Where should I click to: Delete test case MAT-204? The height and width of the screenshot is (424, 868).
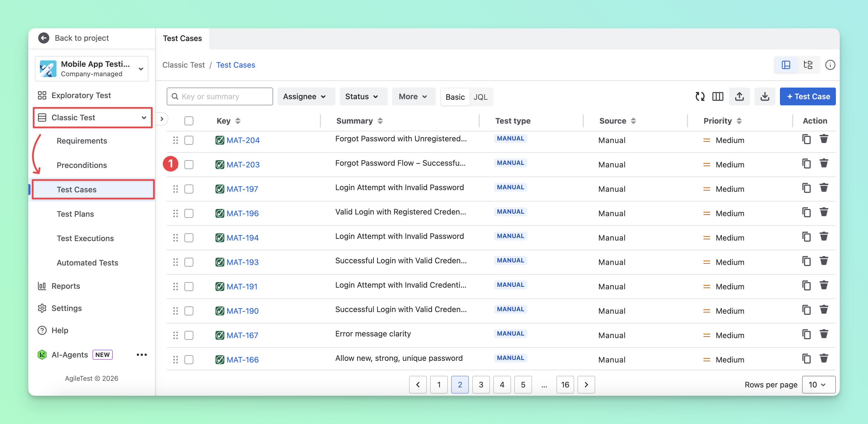point(824,139)
